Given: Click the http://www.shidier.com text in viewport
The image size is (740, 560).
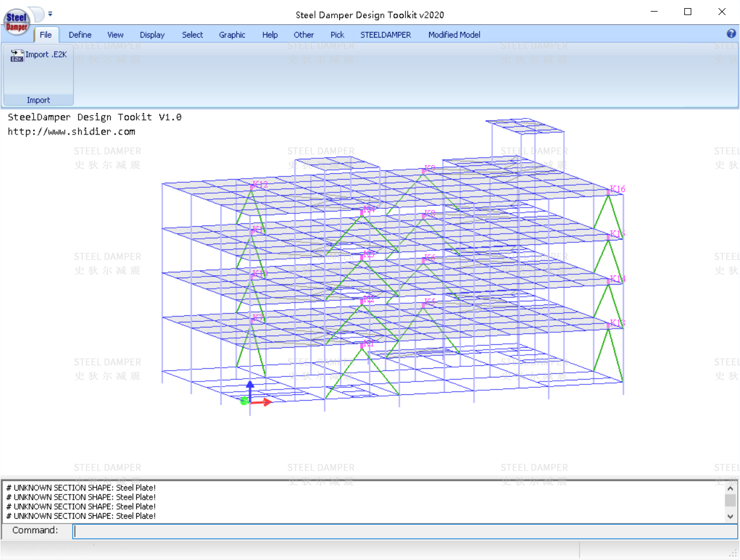Looking at the screenshot, I should coord(71,132).
